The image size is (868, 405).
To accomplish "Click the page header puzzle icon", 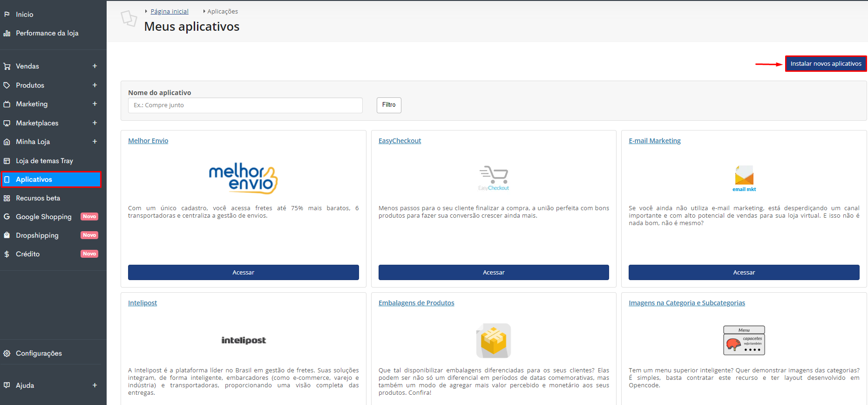I will point(129,18).
